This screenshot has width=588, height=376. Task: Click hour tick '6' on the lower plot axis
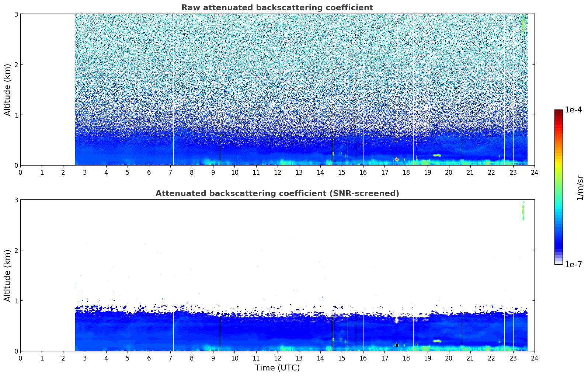(x=149, y=358)
